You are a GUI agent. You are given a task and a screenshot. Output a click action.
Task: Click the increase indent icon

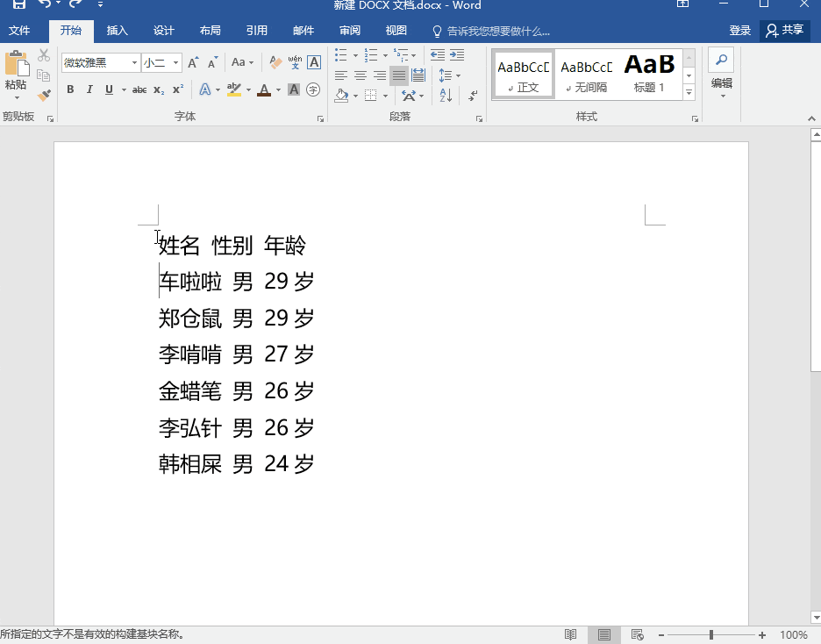point(456,55)
